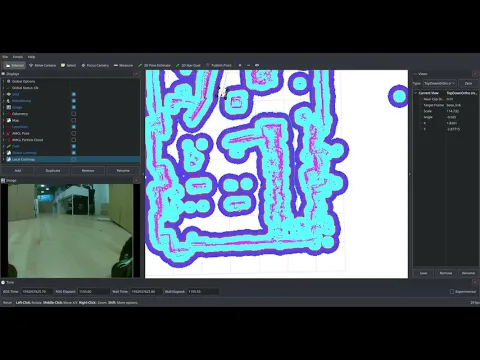The image size is (480, 360).
Task: Check the AMCL Particle Cloud box
Action: (x=74, y=140)
